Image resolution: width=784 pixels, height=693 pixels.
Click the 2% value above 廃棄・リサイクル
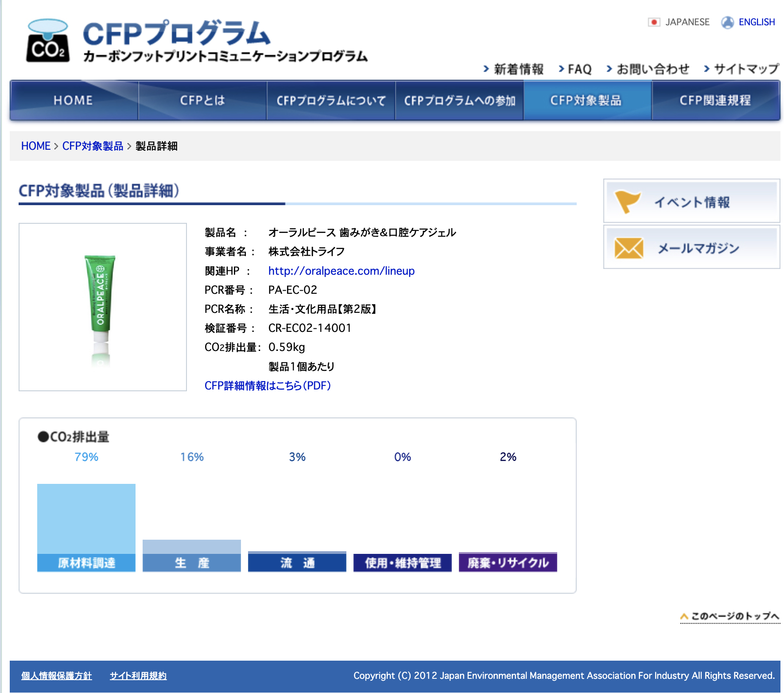tap(508, 457)
